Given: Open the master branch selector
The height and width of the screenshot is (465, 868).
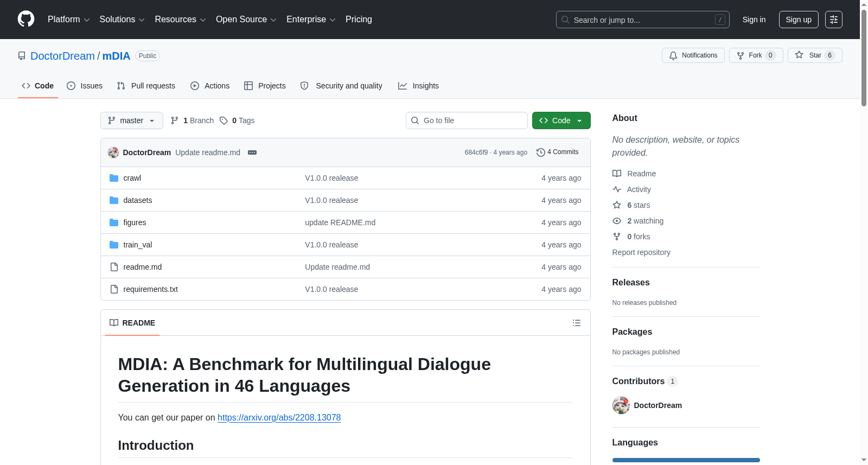Looking at the screenshot, I should pos(132,120).
